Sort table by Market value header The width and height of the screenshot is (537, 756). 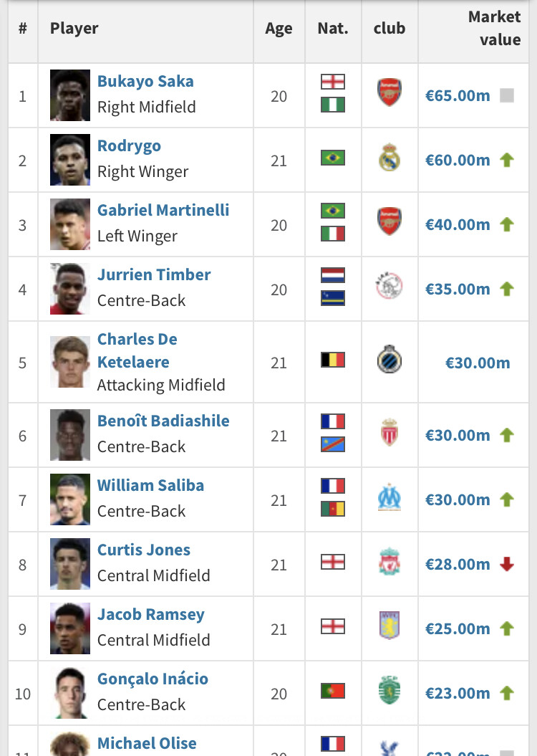click(x=494, y=29)
